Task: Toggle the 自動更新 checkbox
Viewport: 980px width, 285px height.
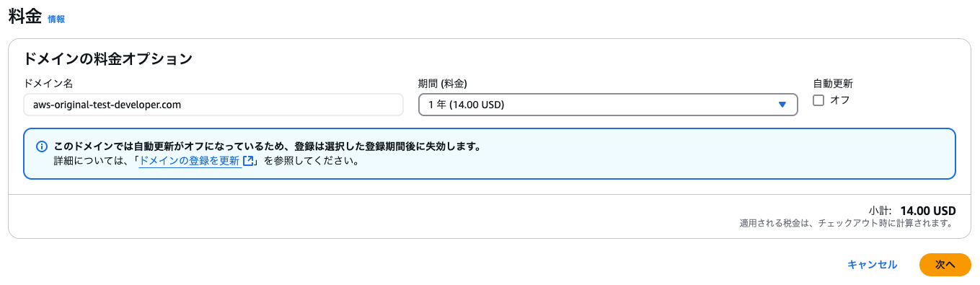Action: 818,100
